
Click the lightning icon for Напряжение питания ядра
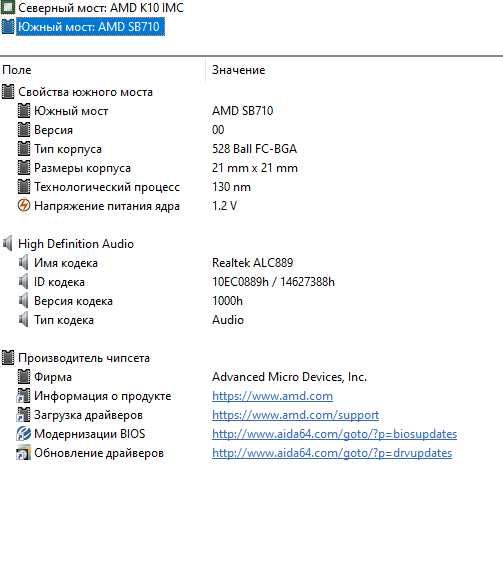pos(24,206)
